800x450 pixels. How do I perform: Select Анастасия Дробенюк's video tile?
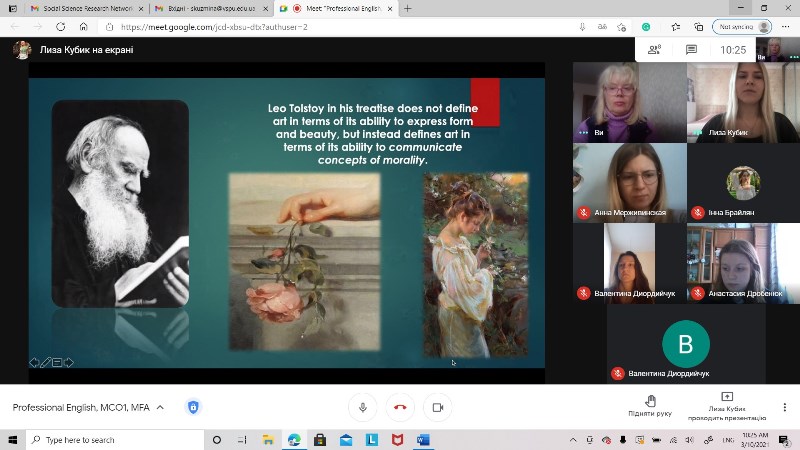coord(743,263)
